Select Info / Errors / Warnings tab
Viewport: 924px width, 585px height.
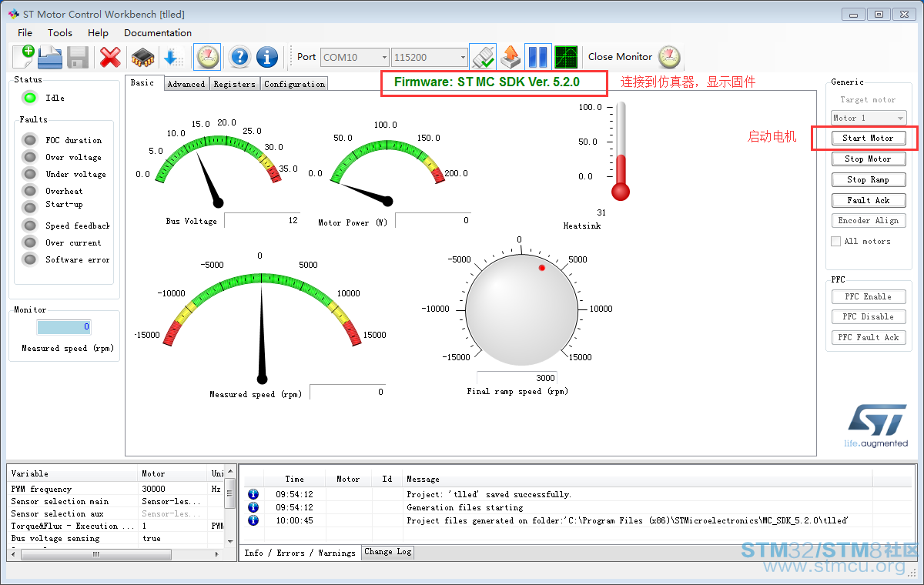tap(300, 553)
